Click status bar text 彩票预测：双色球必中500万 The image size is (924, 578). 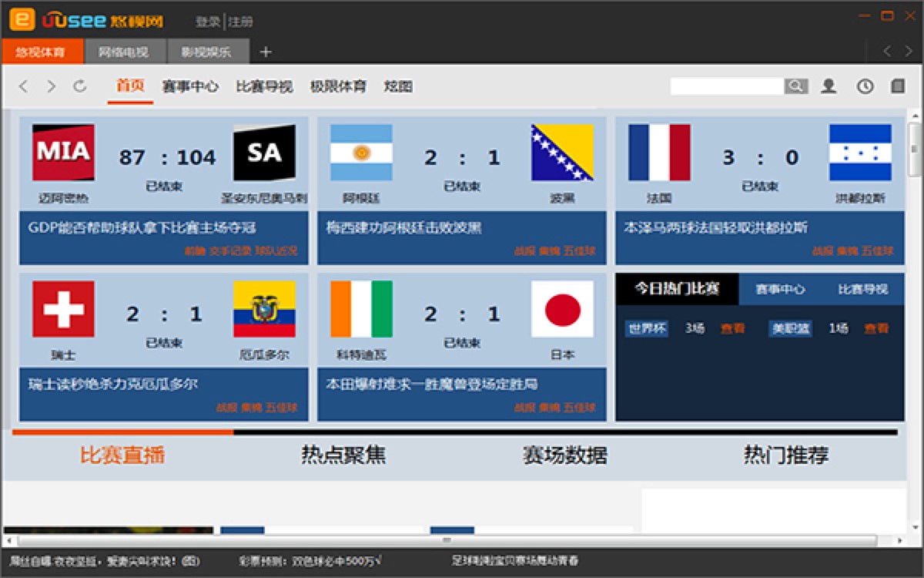312,561
